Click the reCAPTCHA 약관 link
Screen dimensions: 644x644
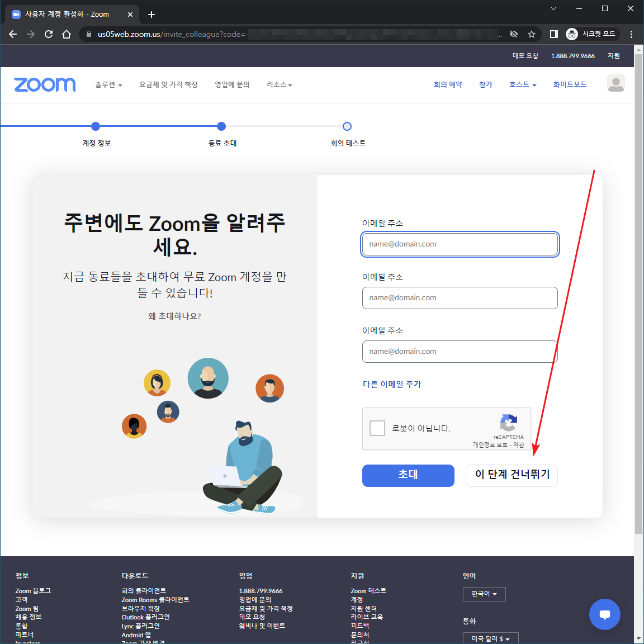[x=519, y=445]
